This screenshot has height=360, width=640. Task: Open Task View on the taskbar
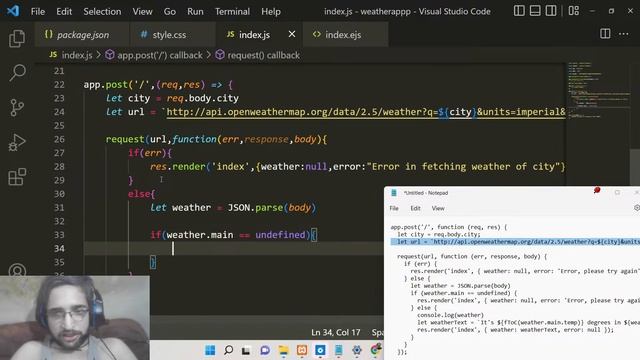coord(246,351)
